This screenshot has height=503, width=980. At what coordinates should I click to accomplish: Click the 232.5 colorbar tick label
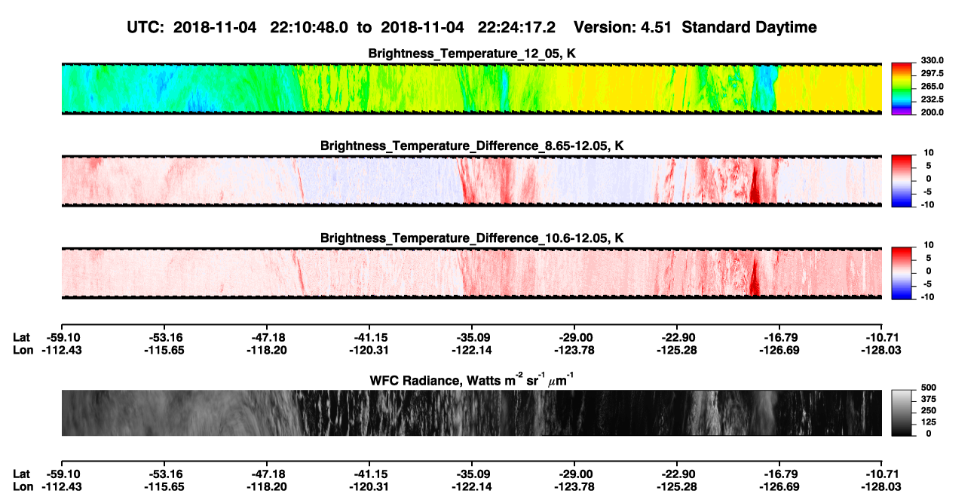[x=933, y=100]
